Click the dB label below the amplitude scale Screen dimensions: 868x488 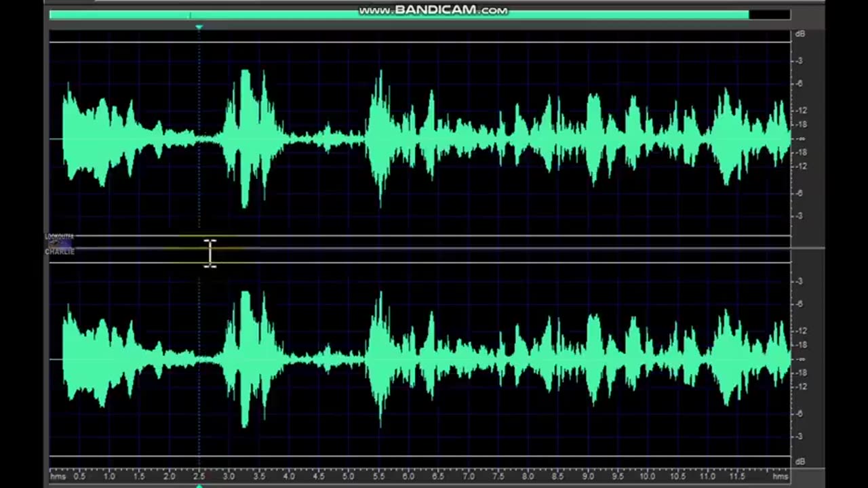coord(800,462)
